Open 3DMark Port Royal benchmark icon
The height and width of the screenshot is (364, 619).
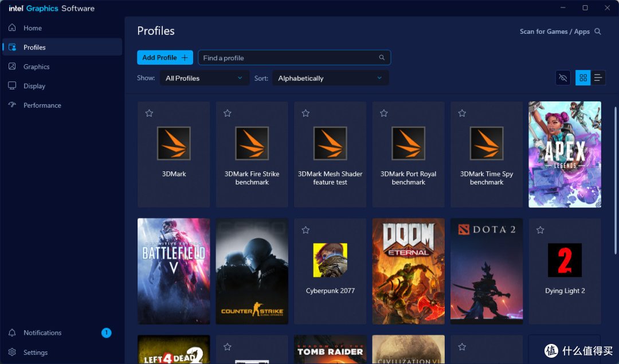pyautogui.click(x=408, y=143)
